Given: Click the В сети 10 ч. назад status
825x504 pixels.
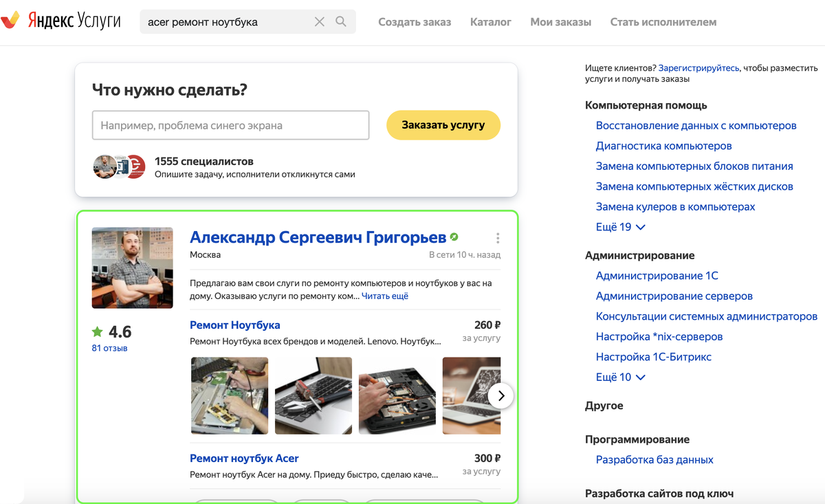Looking at the screenshot, I should 465,254.
